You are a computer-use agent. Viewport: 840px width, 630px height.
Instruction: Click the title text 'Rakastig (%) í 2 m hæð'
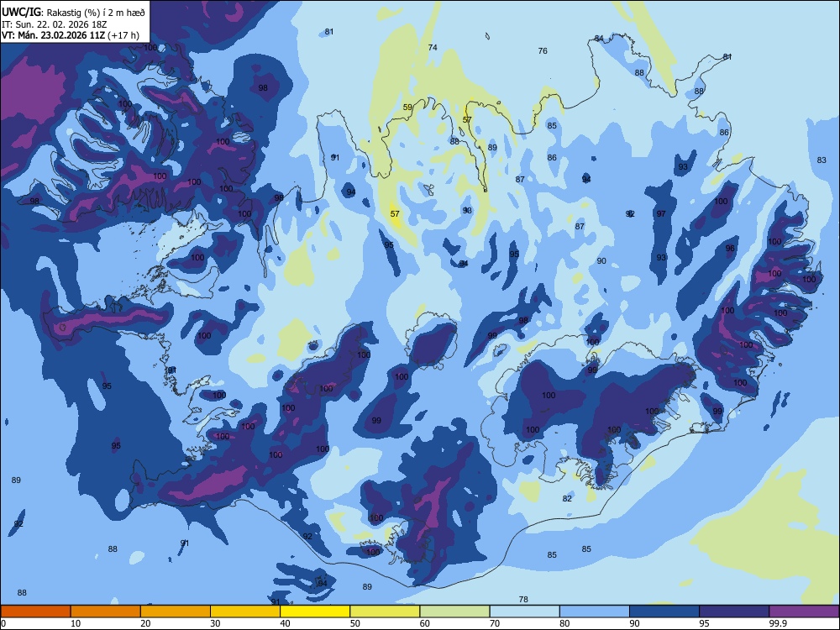click(x=97, y=13)
